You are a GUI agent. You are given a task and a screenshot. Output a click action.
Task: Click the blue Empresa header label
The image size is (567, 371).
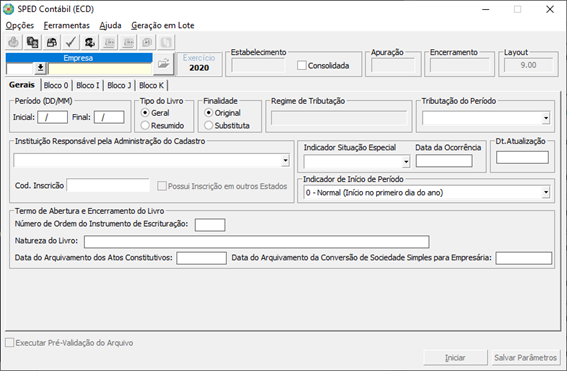click(79, 58)
